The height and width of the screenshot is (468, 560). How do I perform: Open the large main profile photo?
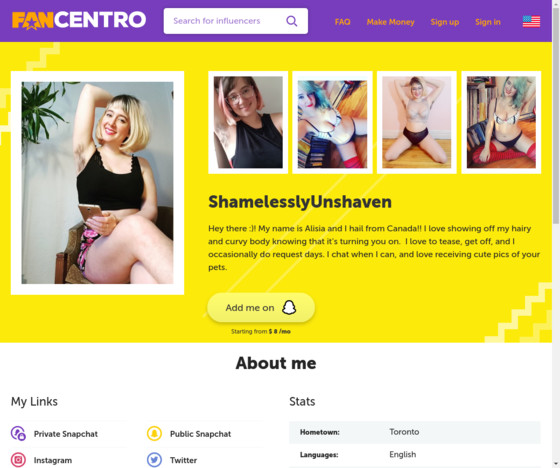pos(98,183)
